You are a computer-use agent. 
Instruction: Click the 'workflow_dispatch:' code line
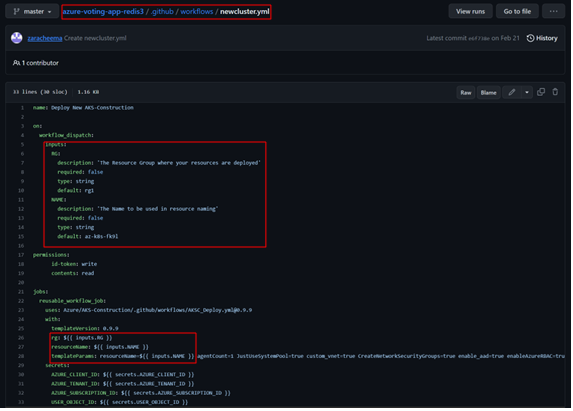[67, 135]
